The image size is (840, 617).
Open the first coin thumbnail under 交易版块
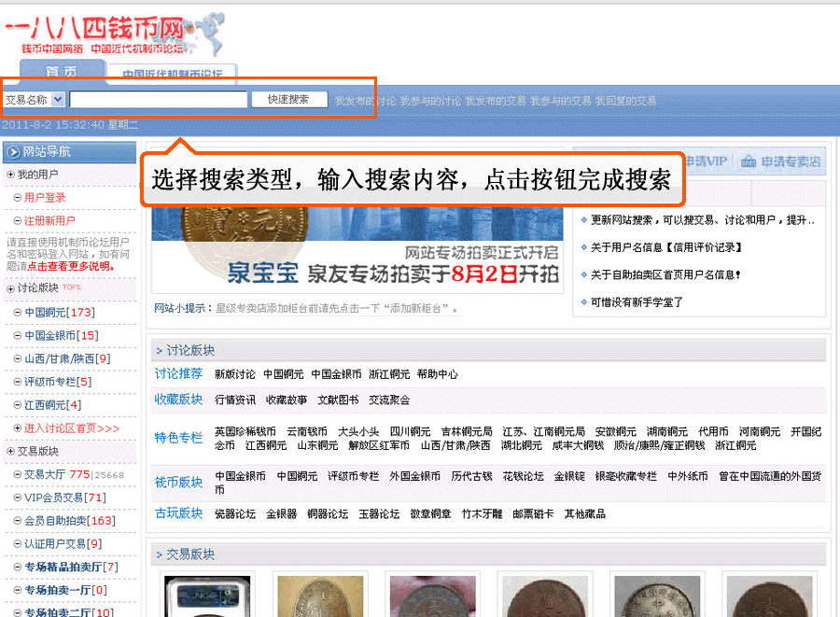[207, 596]
